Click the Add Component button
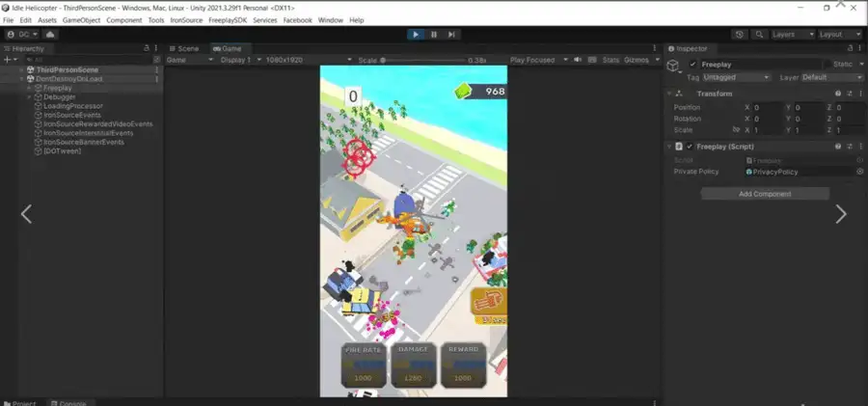Viewport: 868px width, 406px height. pos(765,194)
